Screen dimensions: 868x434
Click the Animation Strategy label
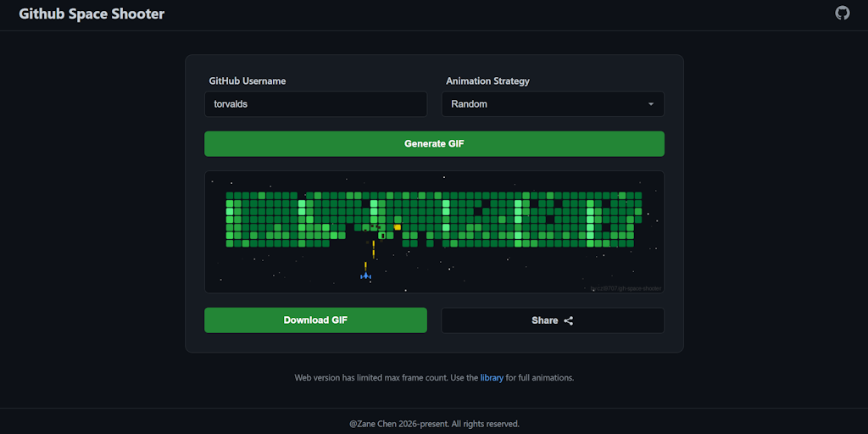click(x=487, y=81)
